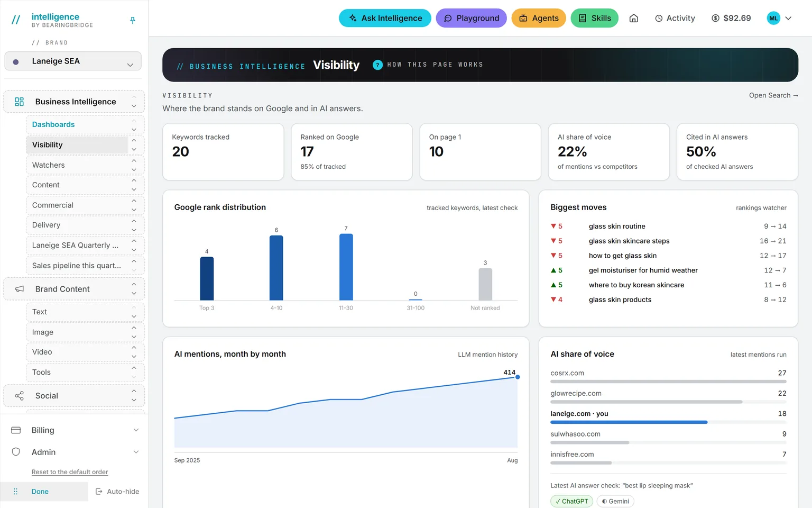Open the Laneige SEA brand dropdown
812x508 pixels.
tap(73, 61)
